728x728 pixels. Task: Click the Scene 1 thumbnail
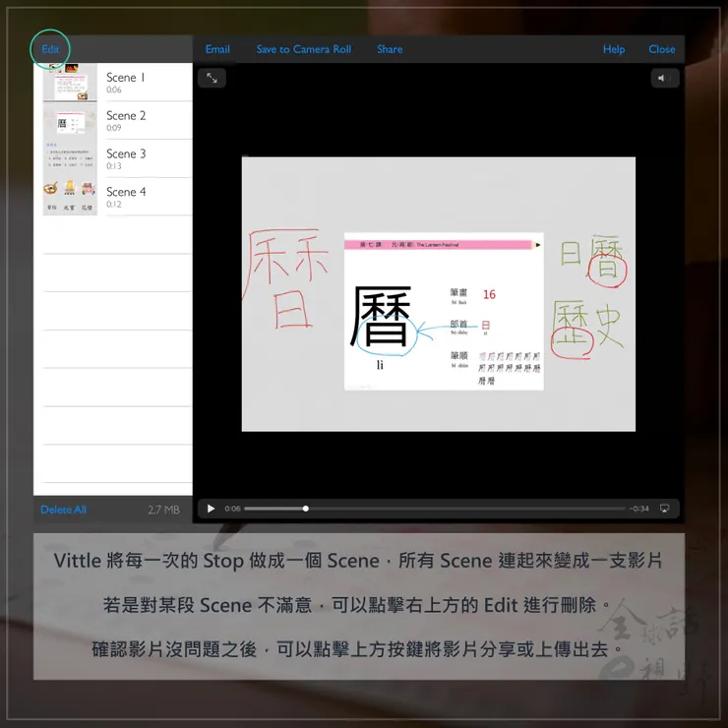pos(70,83)
